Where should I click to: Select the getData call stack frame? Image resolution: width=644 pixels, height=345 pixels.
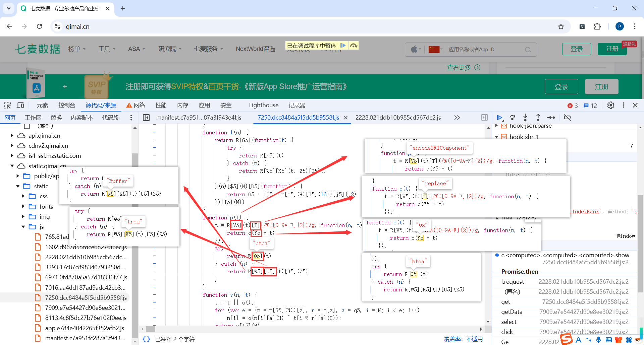[565, 312]
